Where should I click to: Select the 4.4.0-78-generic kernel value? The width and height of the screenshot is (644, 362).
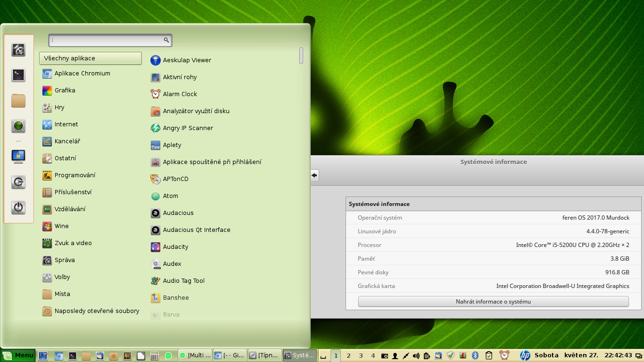[608, 231]
